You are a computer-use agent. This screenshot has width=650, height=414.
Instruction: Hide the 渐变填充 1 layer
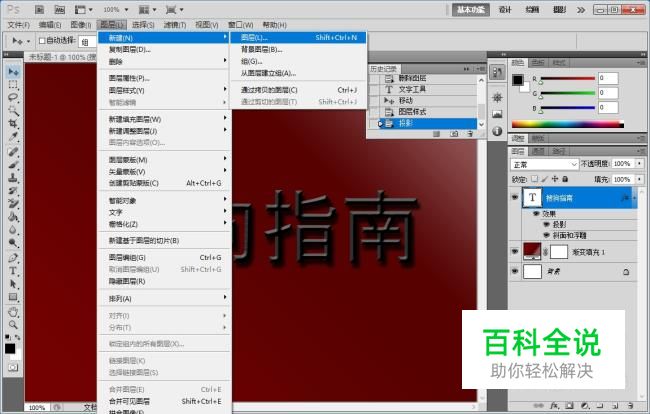tap(515, 252)
